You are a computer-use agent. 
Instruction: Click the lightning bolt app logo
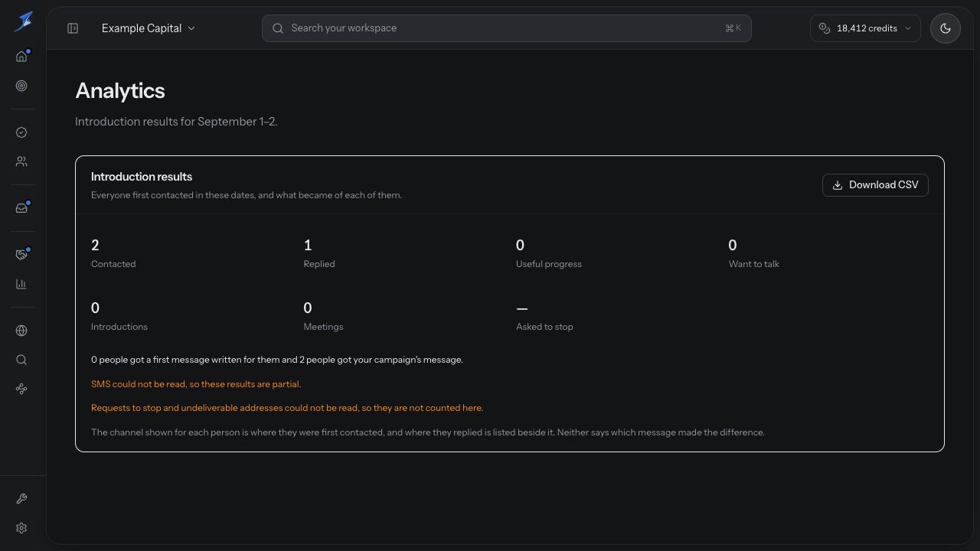23,21
